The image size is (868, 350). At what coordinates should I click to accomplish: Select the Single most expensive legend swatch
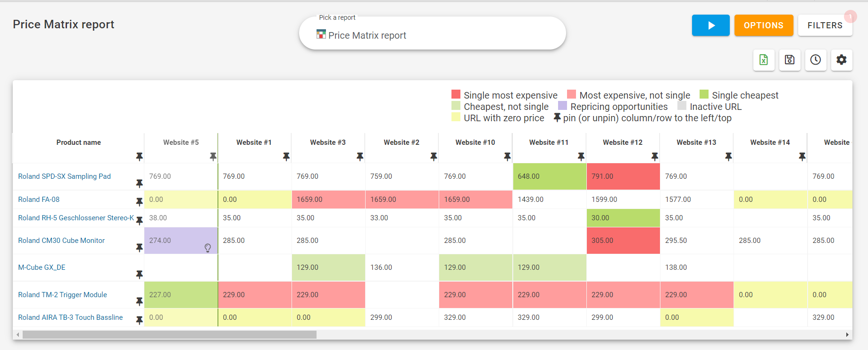click(x=456, y=94)
